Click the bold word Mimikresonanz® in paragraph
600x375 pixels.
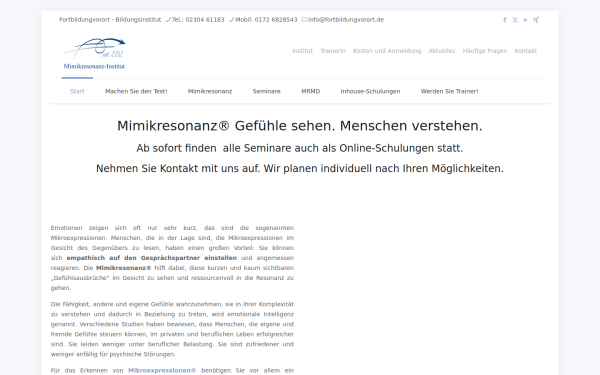point(124,268)
